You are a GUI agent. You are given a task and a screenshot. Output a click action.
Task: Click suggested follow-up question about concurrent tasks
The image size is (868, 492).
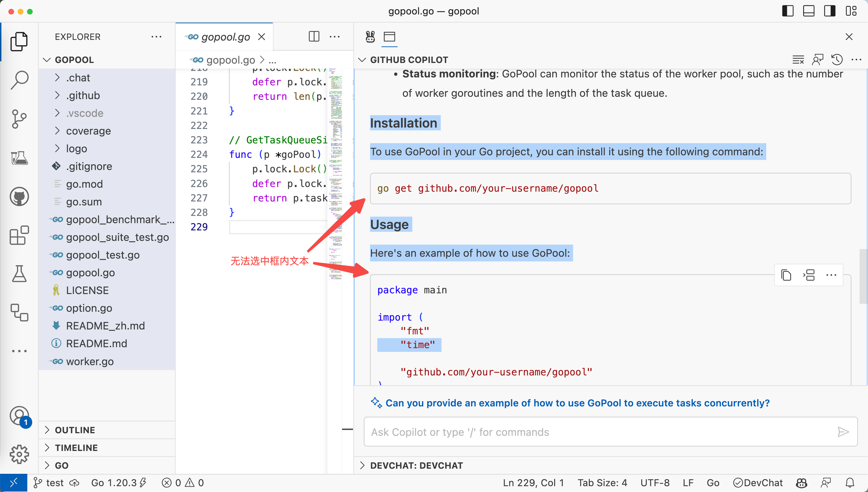[x=577, y=403]
